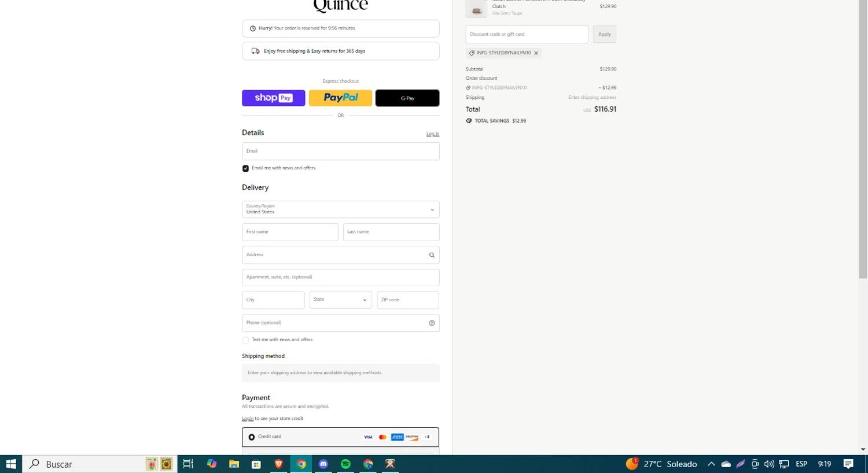Click the product thumbnail in the order summary
This screenshot has height=473, width=868.
click(476, 9)
